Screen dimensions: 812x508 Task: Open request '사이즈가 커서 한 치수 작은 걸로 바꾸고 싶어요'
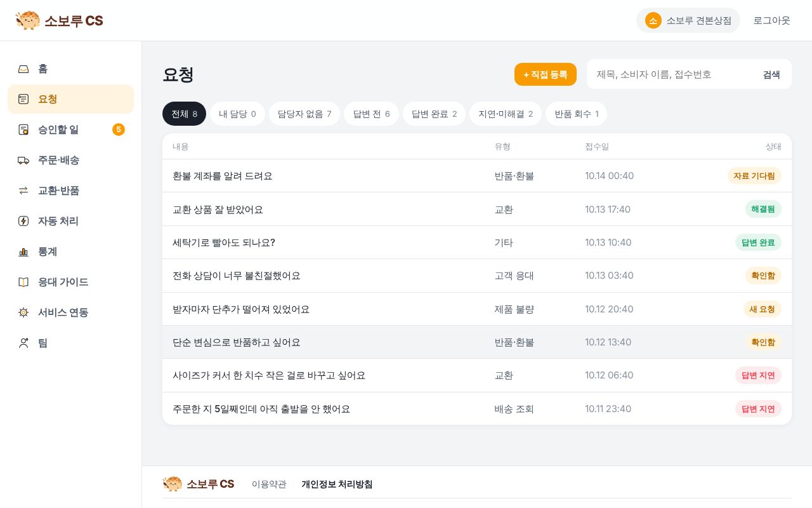[x=477, y=375]
